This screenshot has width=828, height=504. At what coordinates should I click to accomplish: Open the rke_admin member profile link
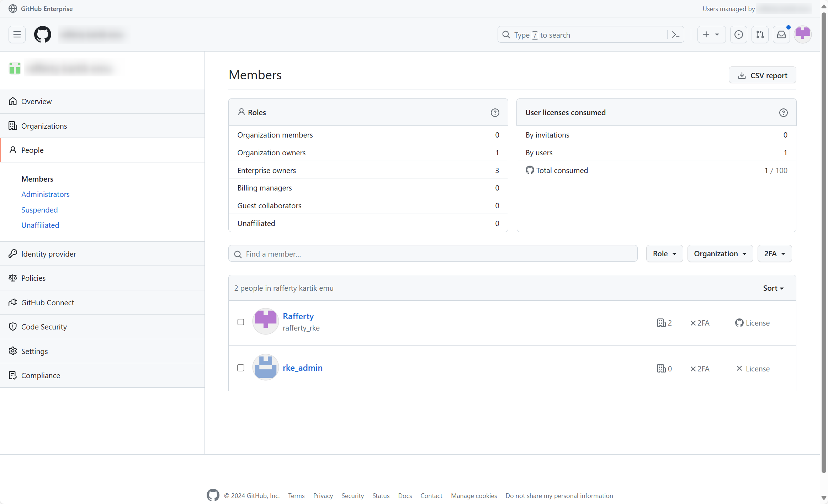pyautogui.click(x=303, y=368)
